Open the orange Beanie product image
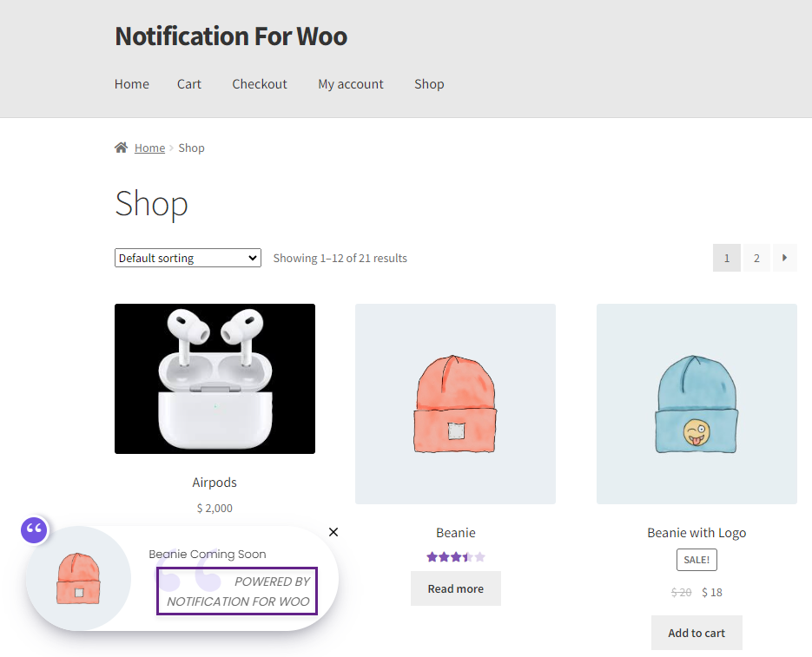The height and width of the screenshot is (657, 812). pos(455,404)
